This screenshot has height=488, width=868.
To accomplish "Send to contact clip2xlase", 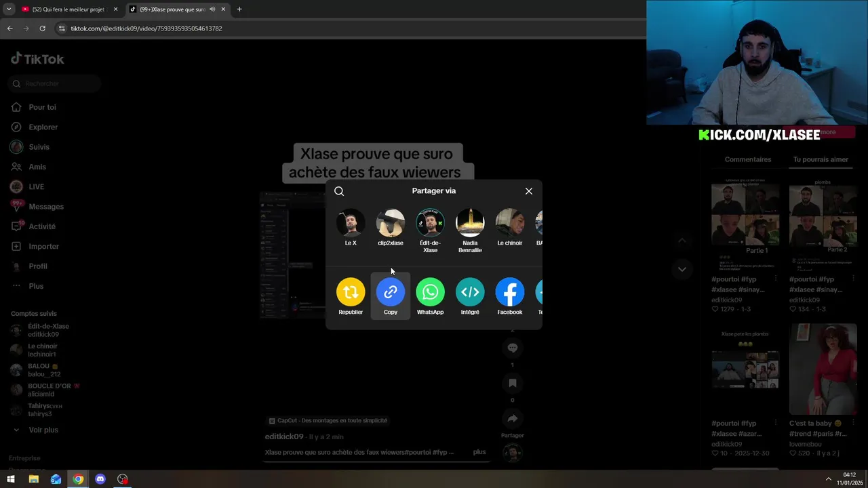I will (x=391, y=228).
